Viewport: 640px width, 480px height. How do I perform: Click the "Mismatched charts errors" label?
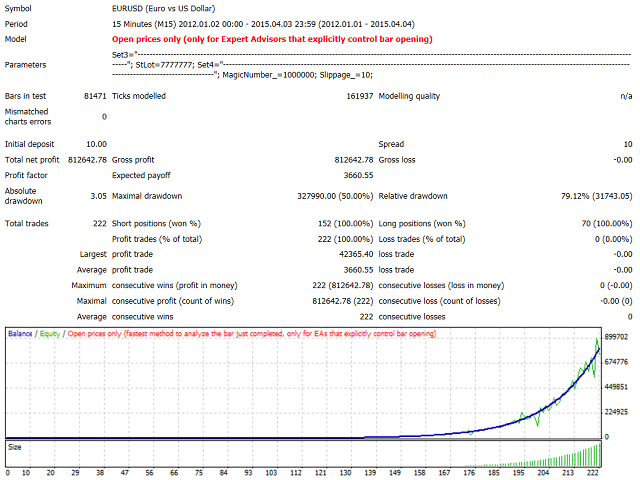[x=28, y=117]
